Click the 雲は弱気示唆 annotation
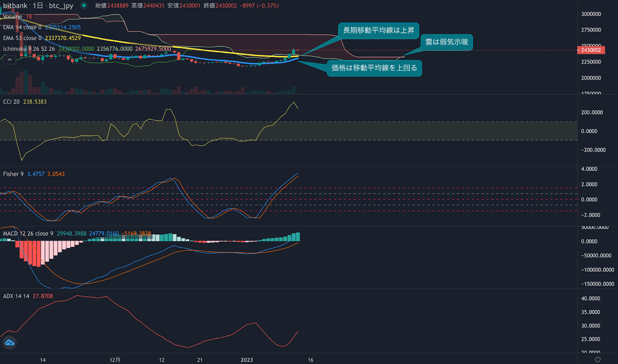Screen dimensions: 618x364 coord(447,42)
